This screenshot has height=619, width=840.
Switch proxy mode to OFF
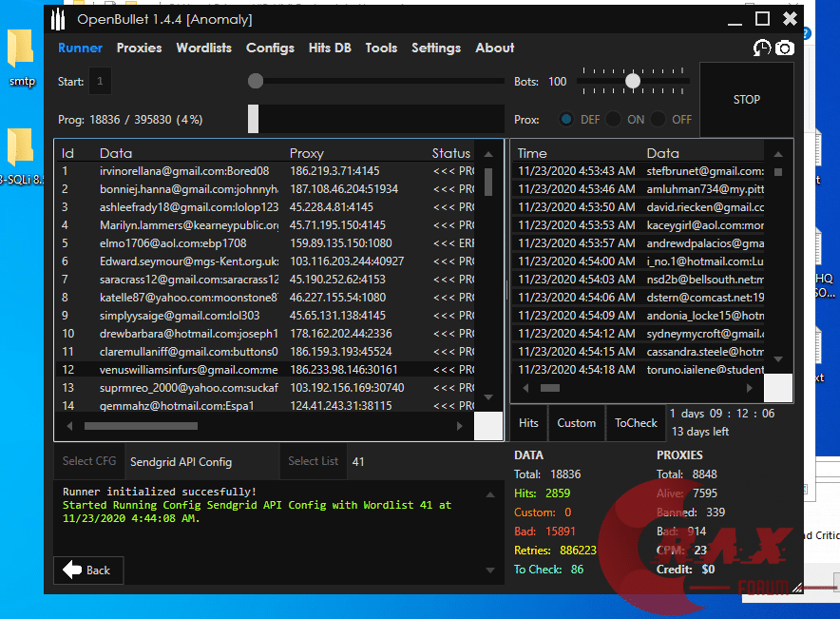tap(659, 120)
